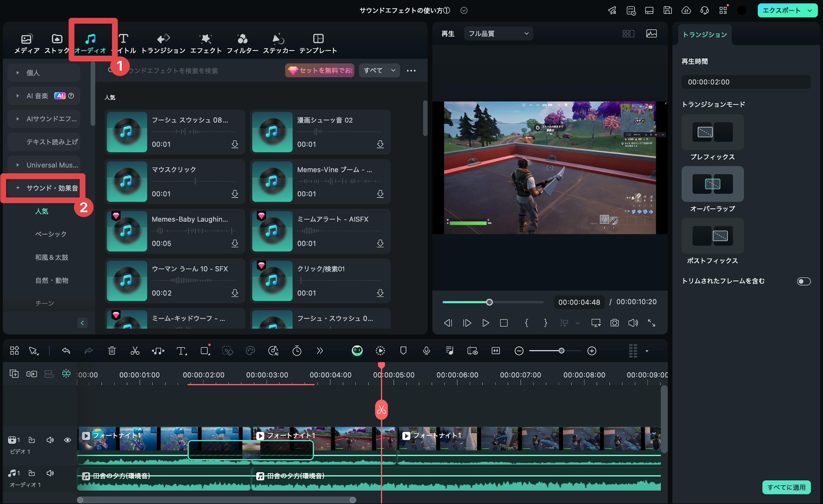The height and width of the screenshot is (504, 823).
Task: Show more timeline tools with double chevron
Action: pyautogui.click(x=320, y=351)
